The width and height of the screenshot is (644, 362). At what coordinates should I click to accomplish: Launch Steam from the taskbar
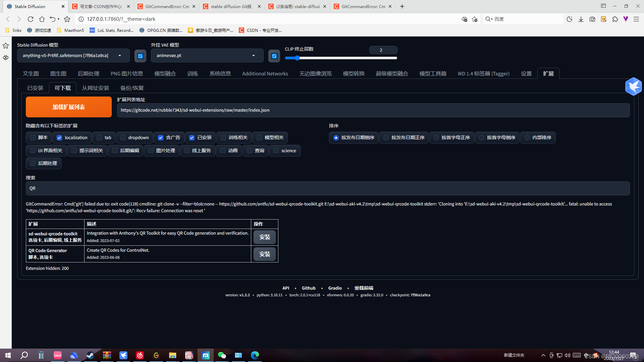(x=90, y=355)
